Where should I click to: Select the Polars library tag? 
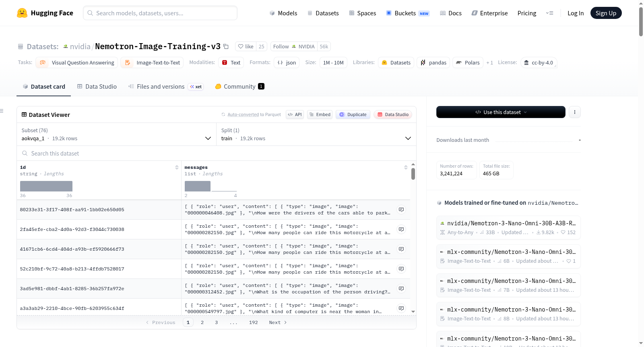tap(468, 62)
